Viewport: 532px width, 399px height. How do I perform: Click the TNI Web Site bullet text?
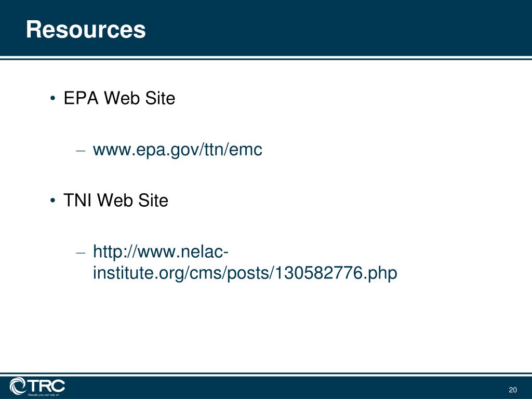[116, 200]
